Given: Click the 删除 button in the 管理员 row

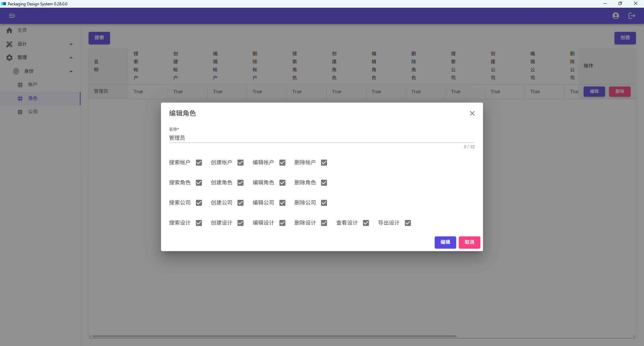Looking at the screenshot, I should 620,92.
